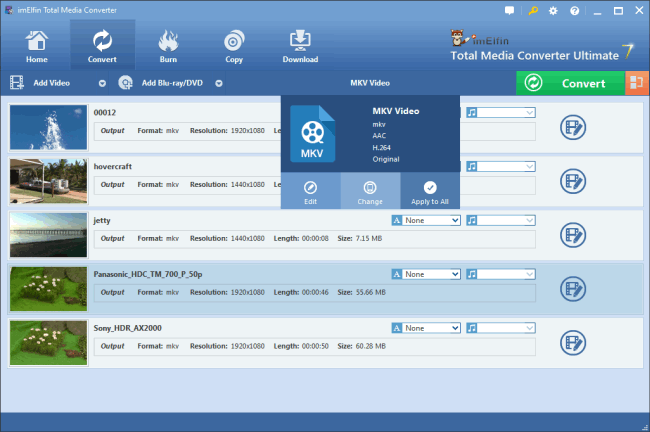Select the Panasonic_HDC_TM_700_P_50p thumbnail
This screenshot has height=432, width=650.
tap(49, 289)
